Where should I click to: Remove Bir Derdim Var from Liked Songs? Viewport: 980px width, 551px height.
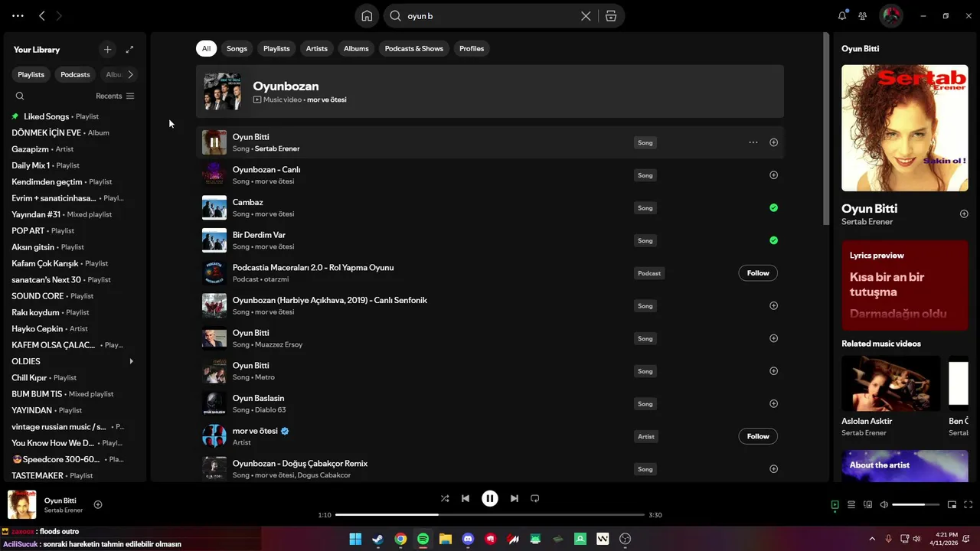click(773, 240)
